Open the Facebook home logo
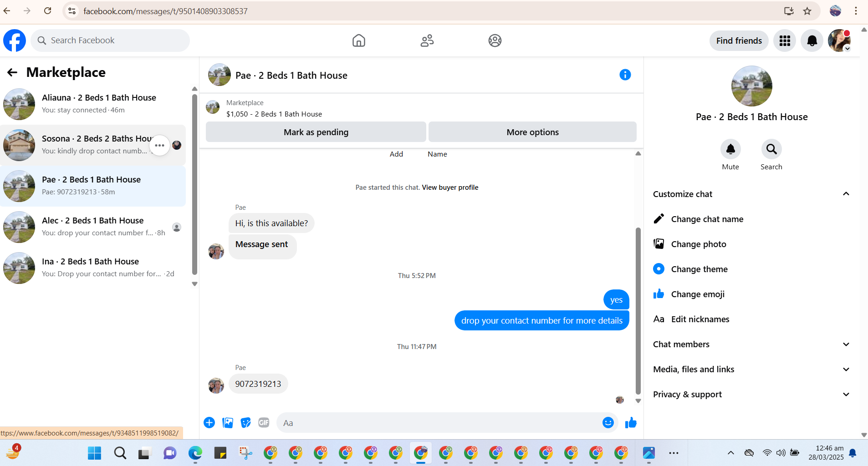The image size is (868, 466). coord(15,41)
